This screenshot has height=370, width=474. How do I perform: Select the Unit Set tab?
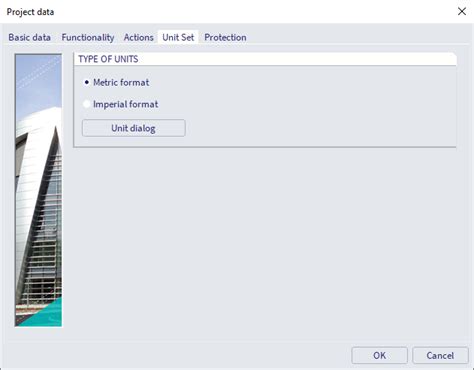[x=178, y=37]
